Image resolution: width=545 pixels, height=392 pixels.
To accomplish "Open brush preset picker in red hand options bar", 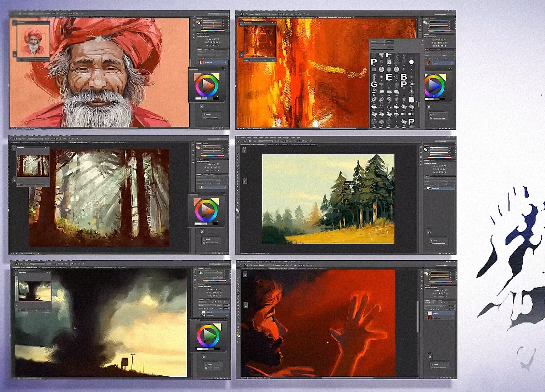I will 246,265.
